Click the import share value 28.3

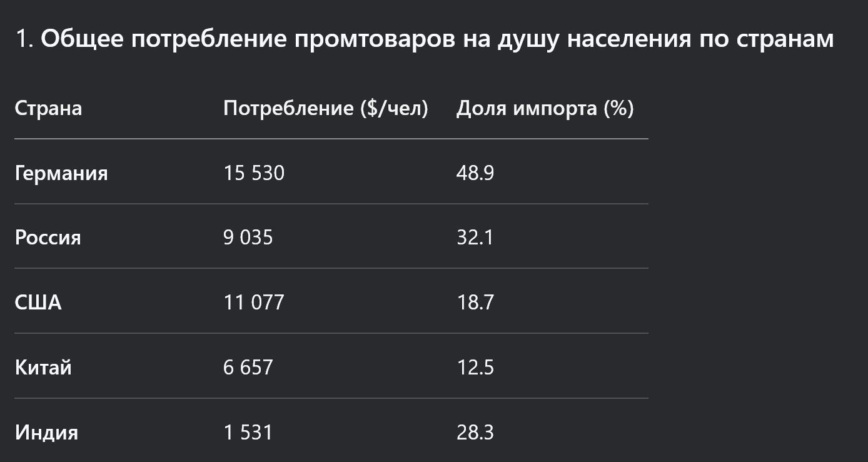(475, 432)
